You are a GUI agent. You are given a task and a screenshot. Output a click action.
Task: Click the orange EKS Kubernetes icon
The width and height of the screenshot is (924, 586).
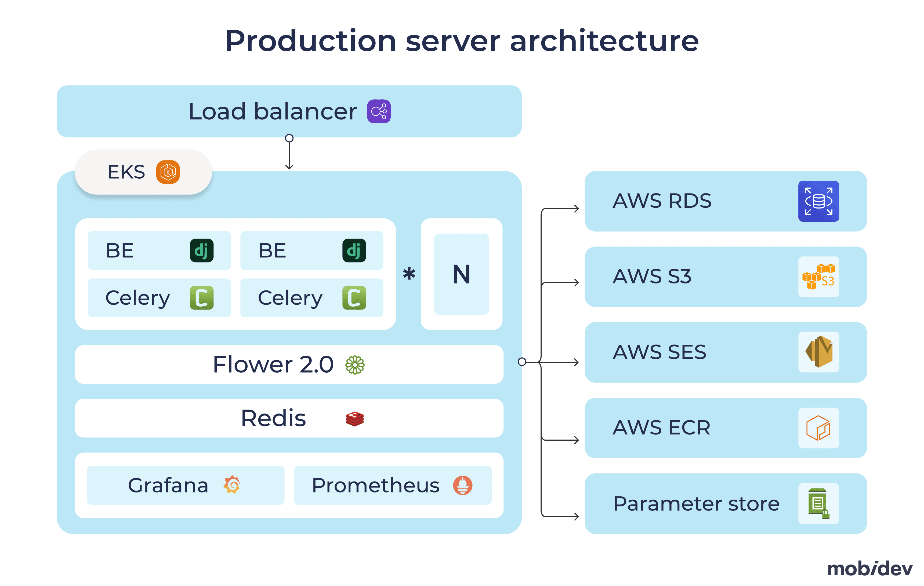[168, 172]
